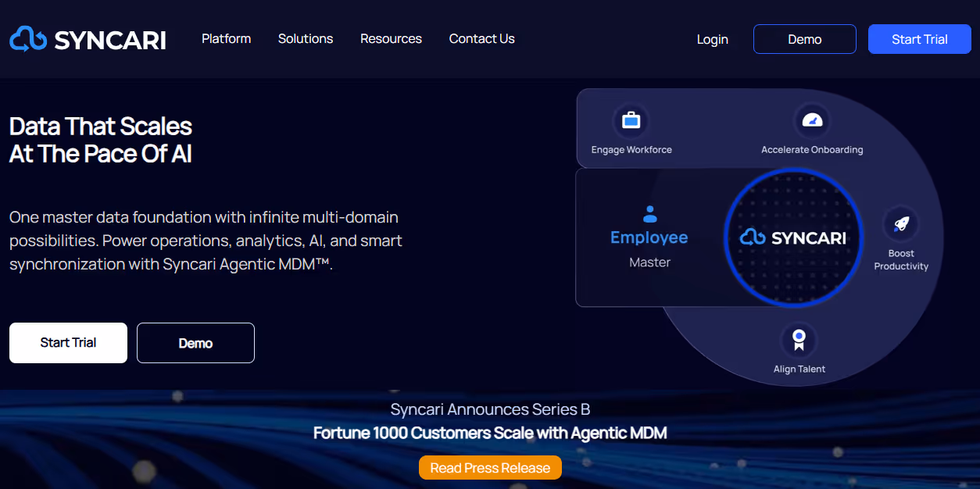Click the "At The Pace Of AI" heading line
This screenshot has width=980, height=489.
(x=101, y=154)
